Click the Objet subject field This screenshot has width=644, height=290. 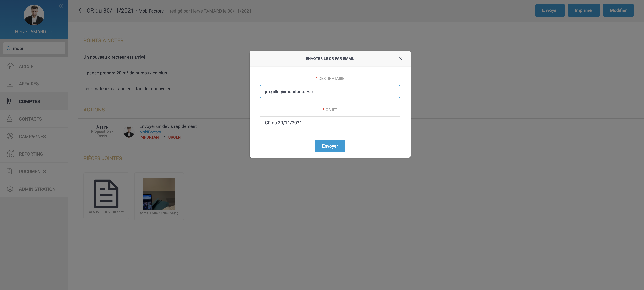(330, 123)
